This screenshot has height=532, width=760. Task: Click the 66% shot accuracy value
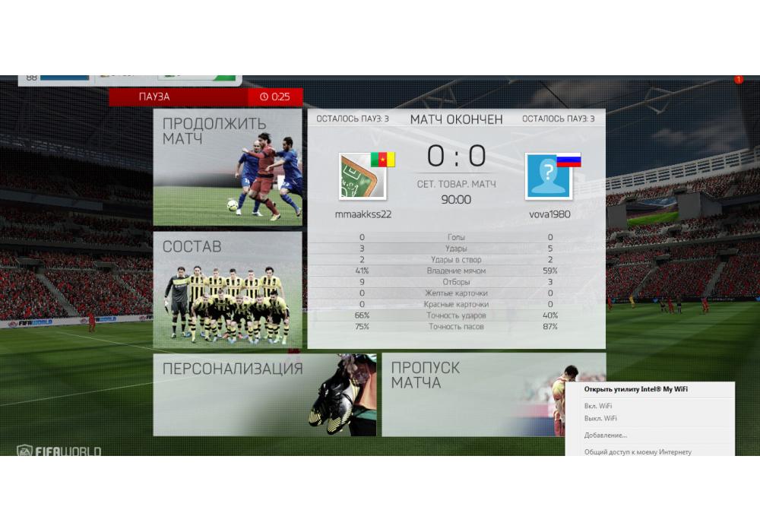point(362,315)
